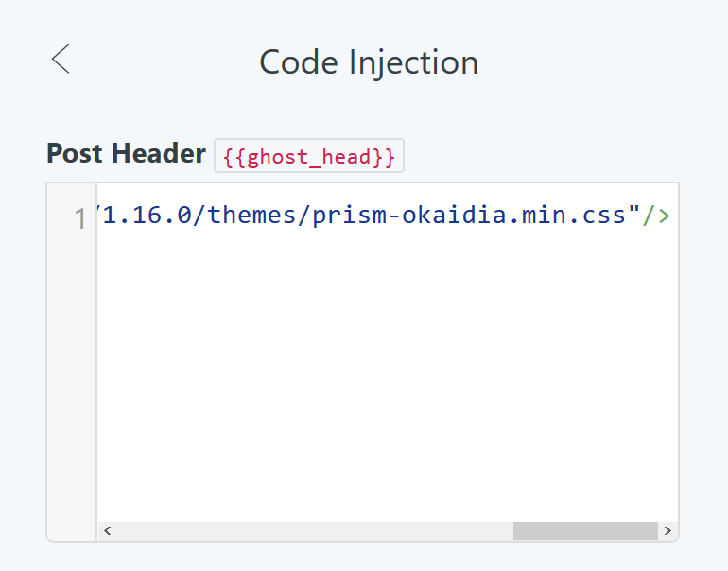Click the {{ghost_head}} code tag

point(309,156)
